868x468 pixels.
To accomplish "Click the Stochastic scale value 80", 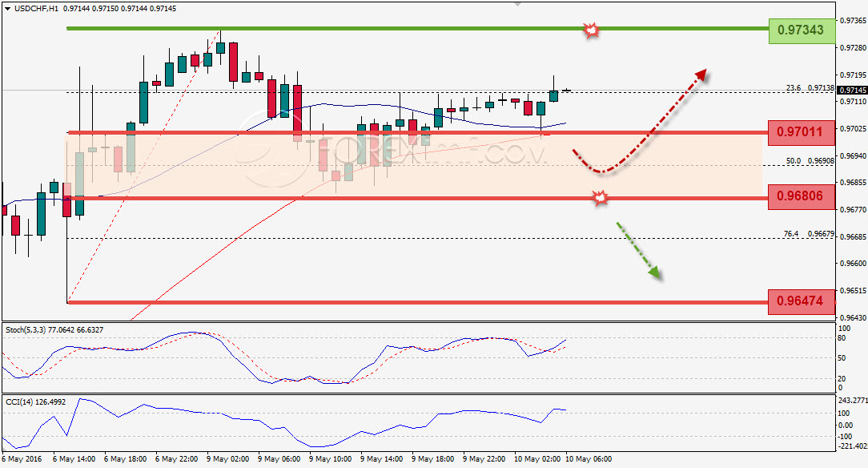I will (x=842, y=338).
